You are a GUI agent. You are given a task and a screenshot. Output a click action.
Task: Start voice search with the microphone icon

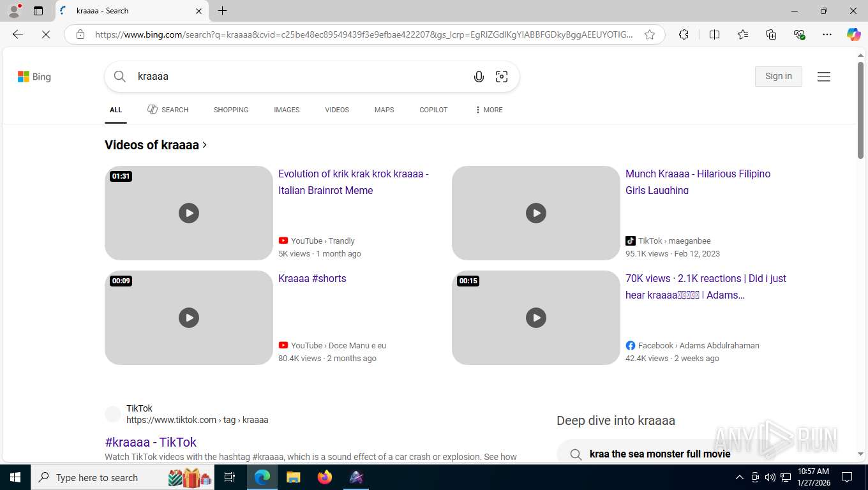click(x=479, y=77)
